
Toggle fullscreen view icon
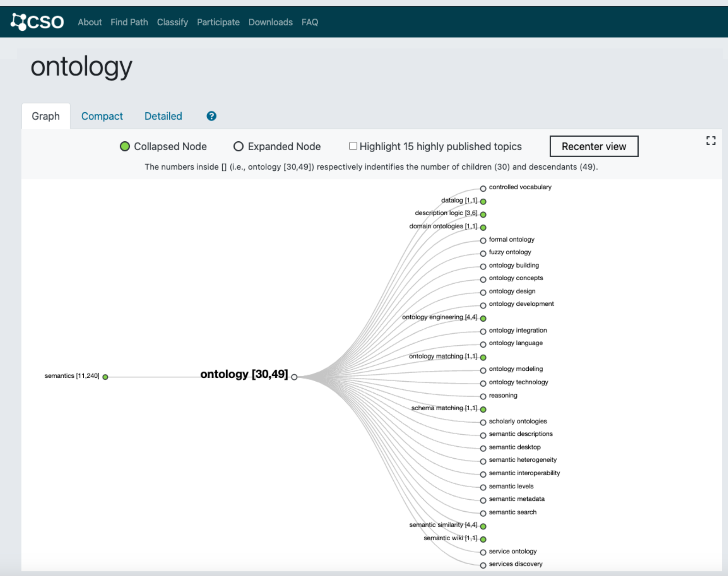click(x=711, y=141)
